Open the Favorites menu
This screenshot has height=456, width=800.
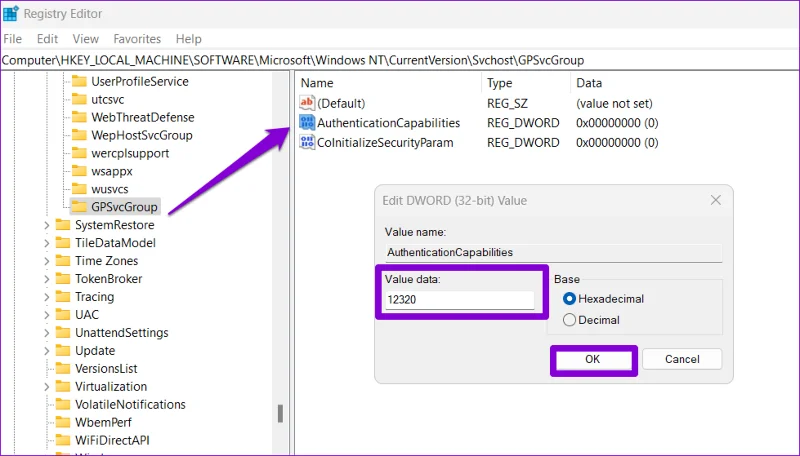(137, 39)
